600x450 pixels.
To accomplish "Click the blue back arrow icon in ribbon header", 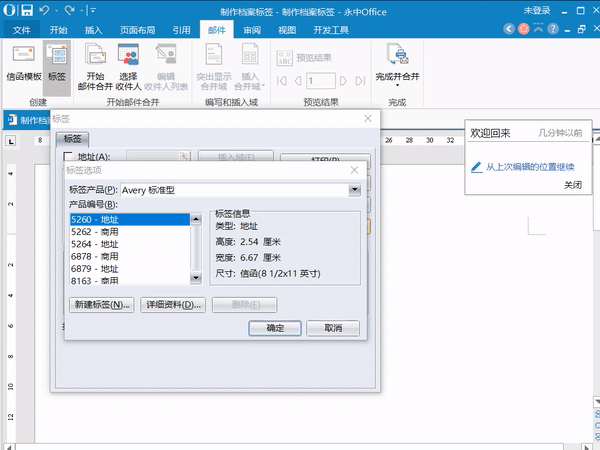I will (509, 29).
